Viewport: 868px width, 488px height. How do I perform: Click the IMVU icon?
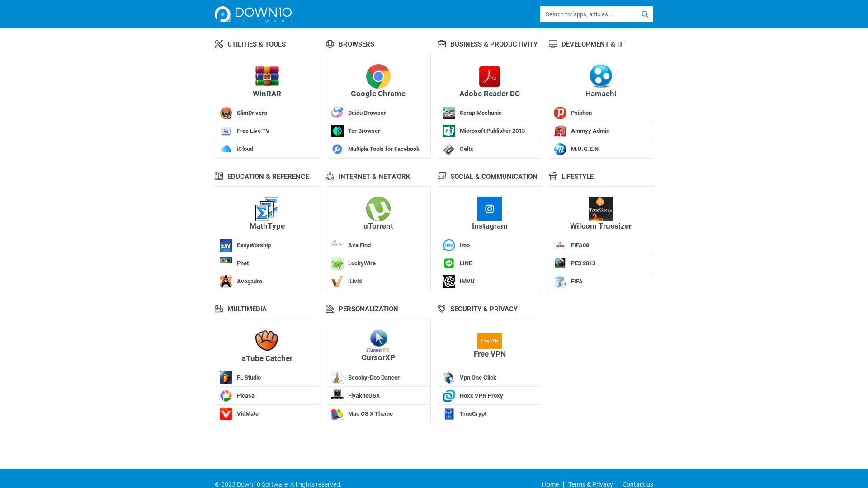tap(449, 282)
